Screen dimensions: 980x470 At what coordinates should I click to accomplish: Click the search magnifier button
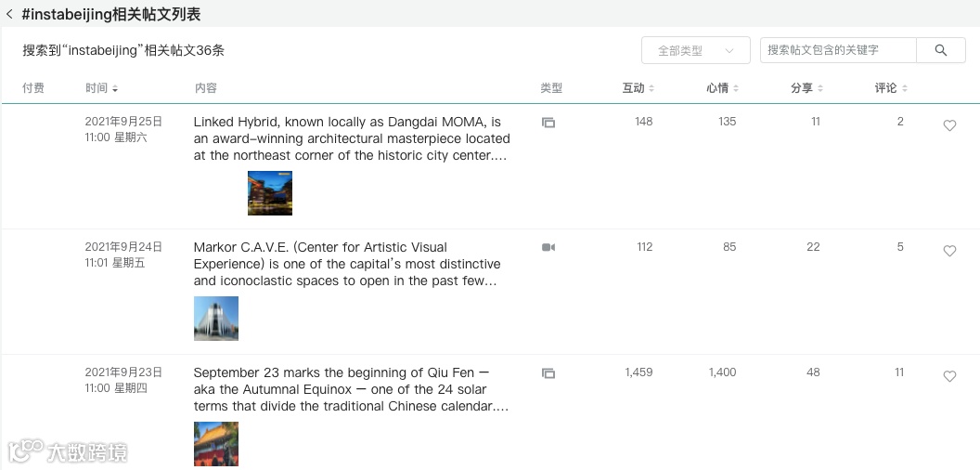coord(940,50)
